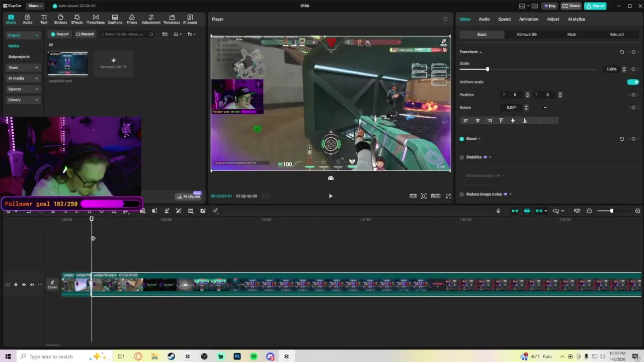Viewport: 644px width, 362px height.
Task: Click the AI clipper button
Action: (x=189, y=197)
